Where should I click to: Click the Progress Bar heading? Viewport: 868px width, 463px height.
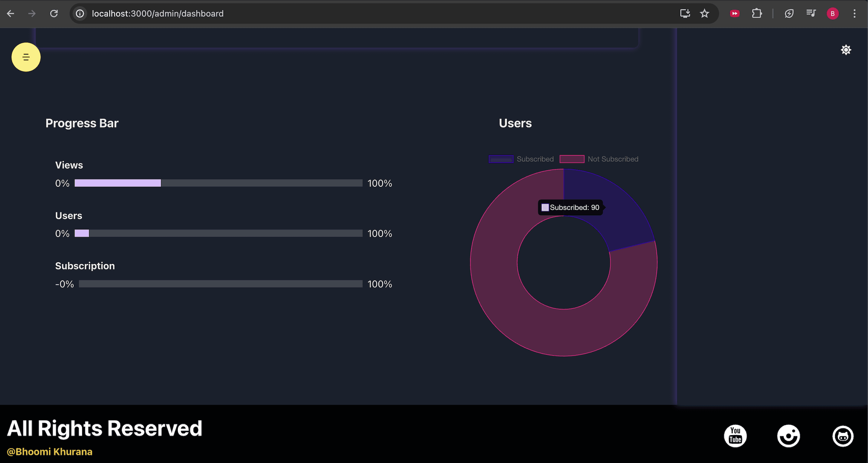pos(82,123)
